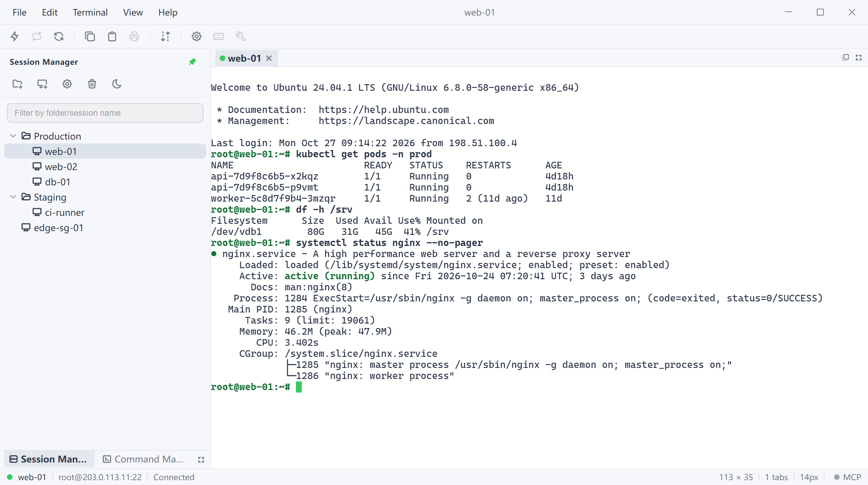This screenshot has width=868, height=485.
Task: Open the toolbar settings gear
Action: (196, 36)
